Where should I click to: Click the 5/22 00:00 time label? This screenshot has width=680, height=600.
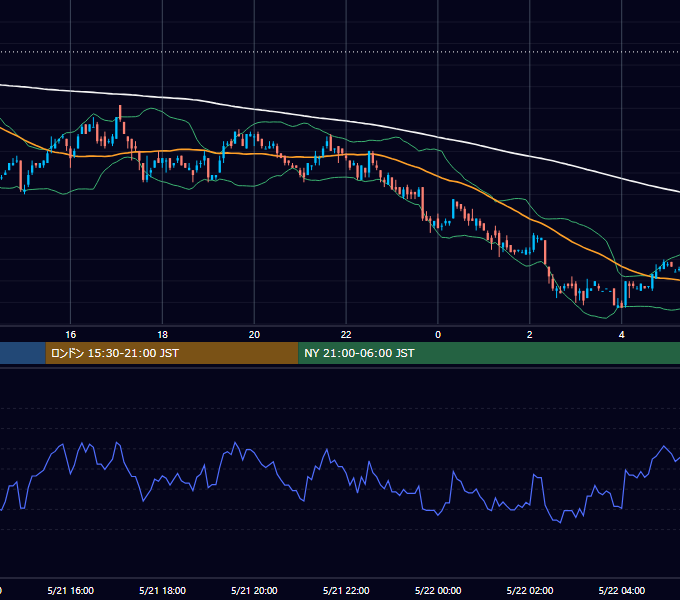(438, 590)
